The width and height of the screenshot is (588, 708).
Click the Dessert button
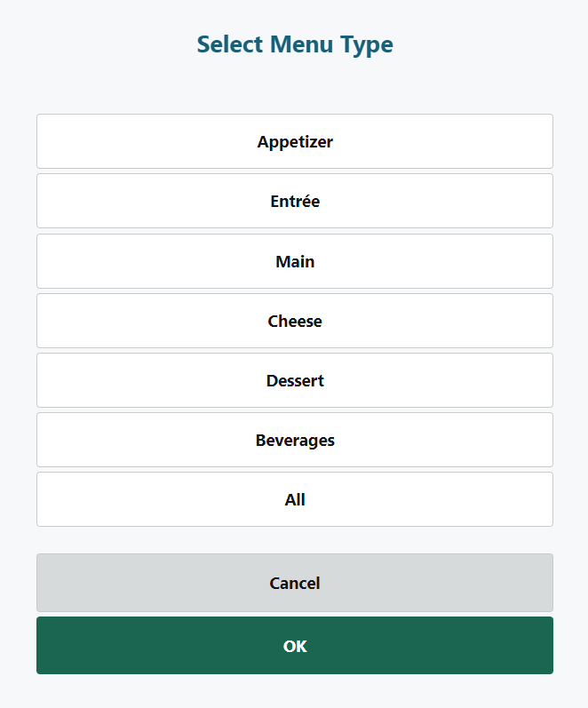[295, 380]
